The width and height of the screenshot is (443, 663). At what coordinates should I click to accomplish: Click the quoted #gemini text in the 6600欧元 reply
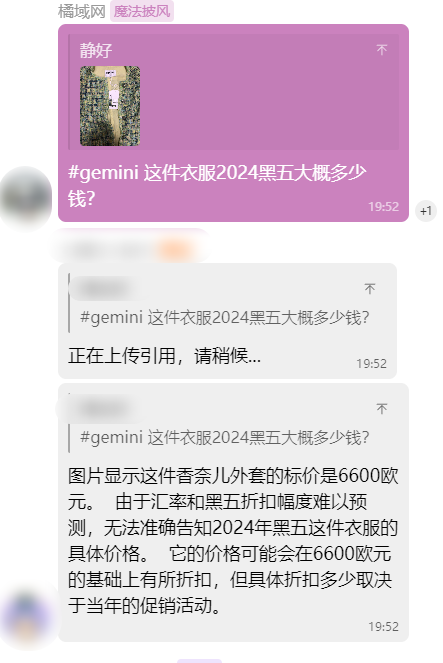click(x=225, y=437)
